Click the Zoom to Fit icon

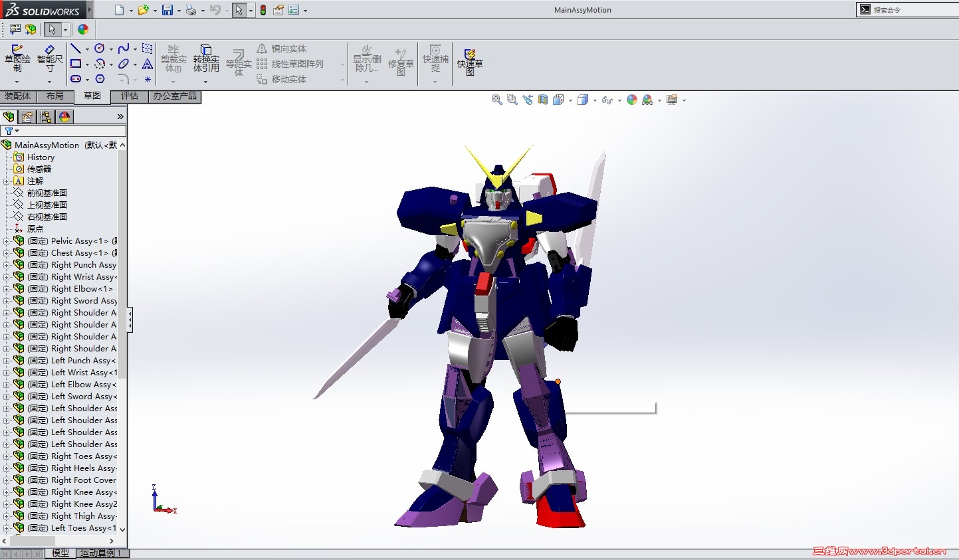[496, 100]
